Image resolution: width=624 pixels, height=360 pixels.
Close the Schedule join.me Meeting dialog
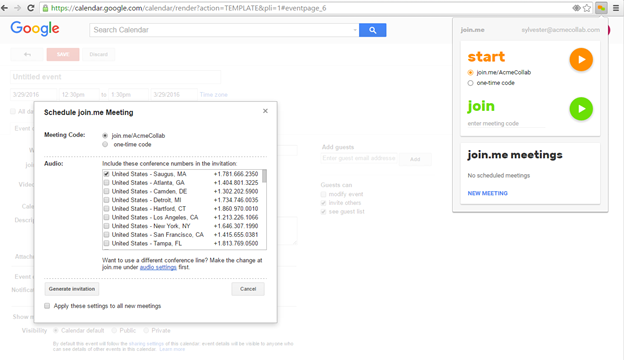(265, 111)
